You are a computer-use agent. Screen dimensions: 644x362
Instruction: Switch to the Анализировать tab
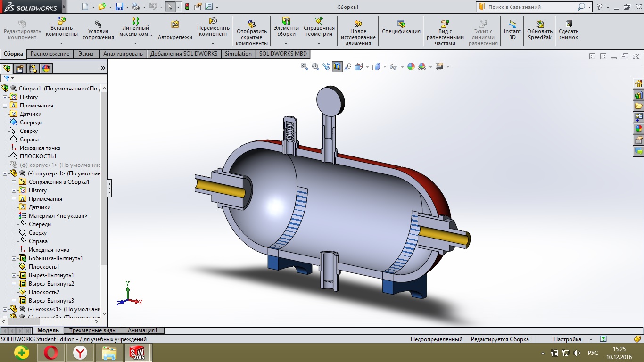coord(123,54)
